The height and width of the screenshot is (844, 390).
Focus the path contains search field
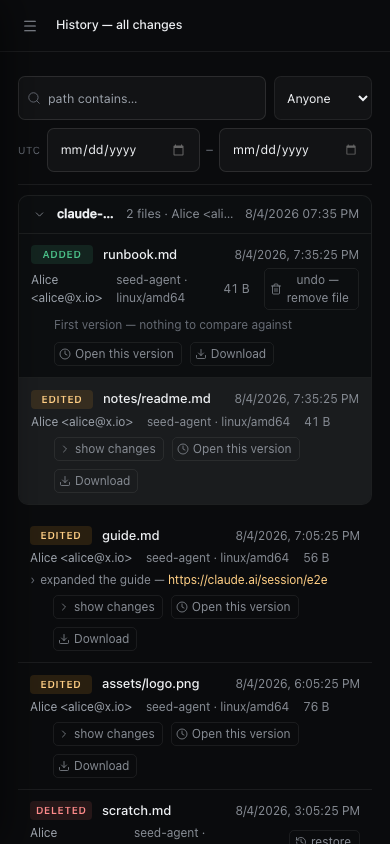pos(142,98)
